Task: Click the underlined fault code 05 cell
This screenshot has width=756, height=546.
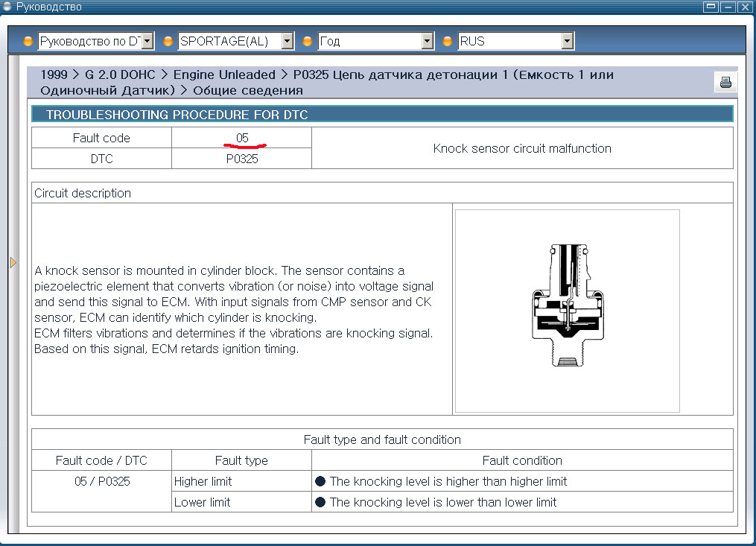Action: pyautogui.click(x=242, y=138)
